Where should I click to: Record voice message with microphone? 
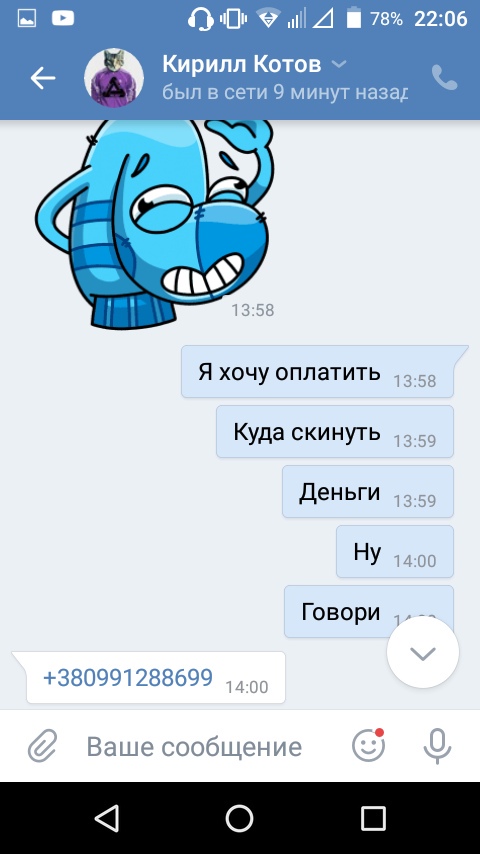tap(438, 746)
